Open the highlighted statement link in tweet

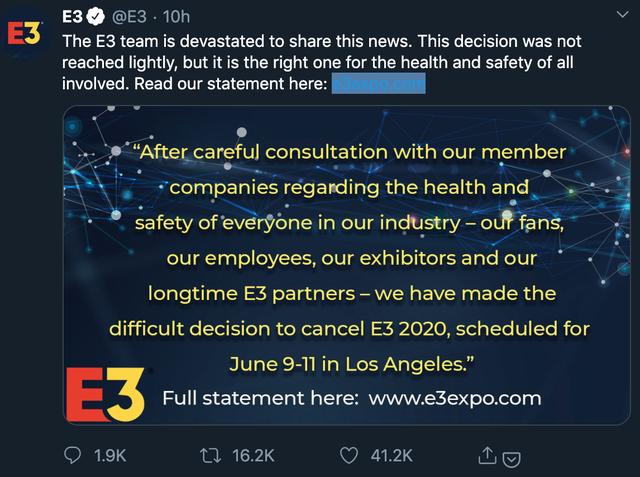pos(378,84)
